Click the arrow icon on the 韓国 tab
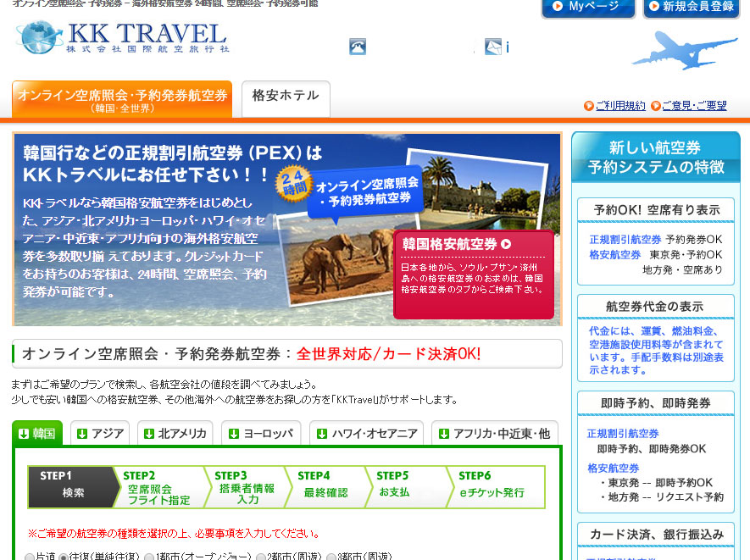 click(24, 434)
